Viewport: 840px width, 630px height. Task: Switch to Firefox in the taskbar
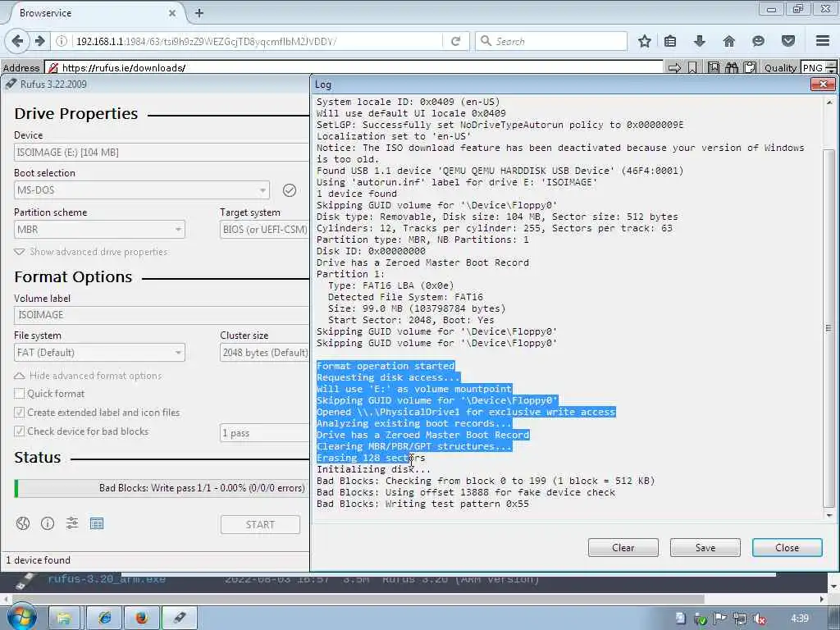141,619
